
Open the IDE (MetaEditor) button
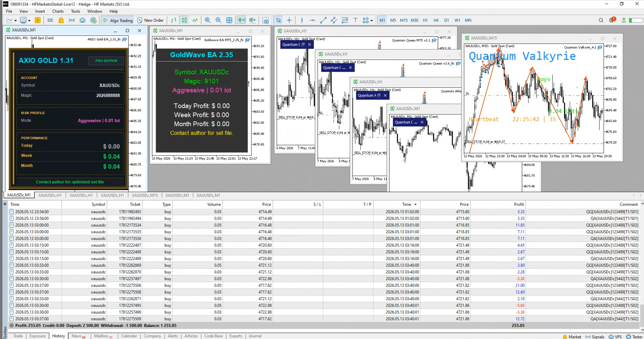click(50, 20)
